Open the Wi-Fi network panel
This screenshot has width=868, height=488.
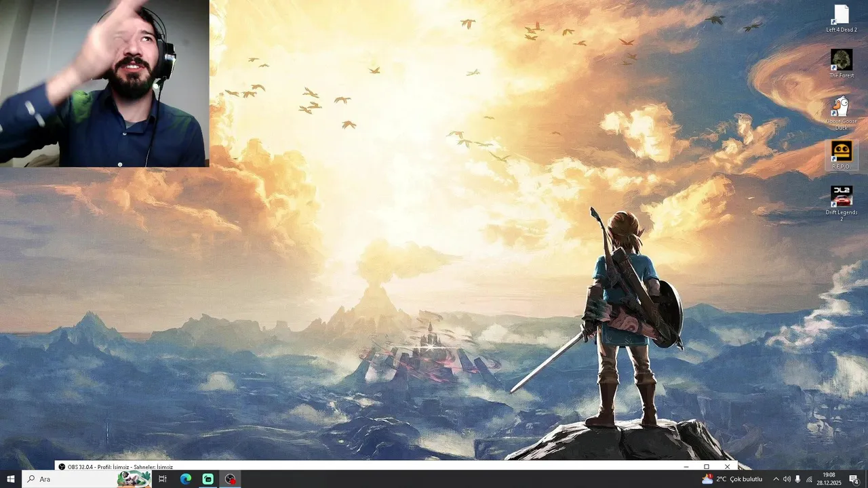(809, 479)
